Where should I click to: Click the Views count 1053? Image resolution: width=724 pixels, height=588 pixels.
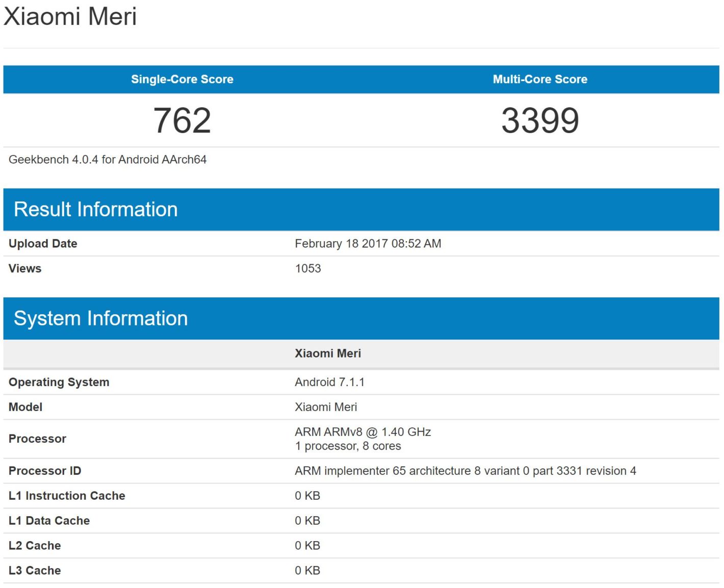pyautogui.click(x=308, y=268)
